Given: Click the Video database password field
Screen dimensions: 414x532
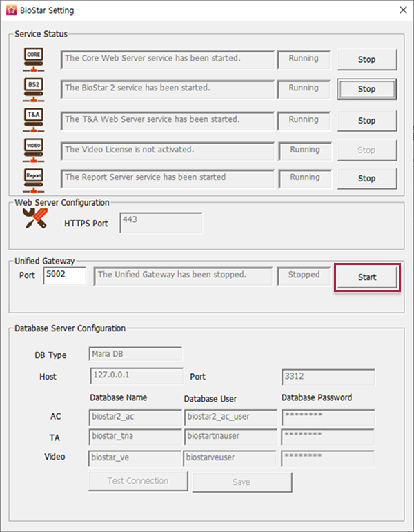Looking at the screenshot, I should pos(328,459).
